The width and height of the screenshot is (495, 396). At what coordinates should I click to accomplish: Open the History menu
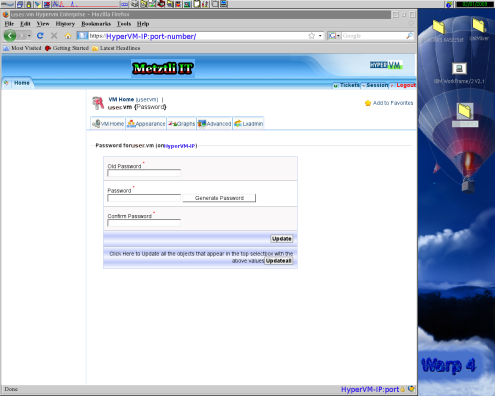(65, 24)
